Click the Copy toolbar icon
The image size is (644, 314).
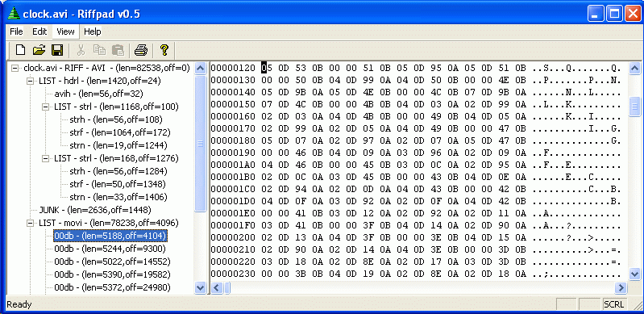pyautogui.click(x=99, y=50)
